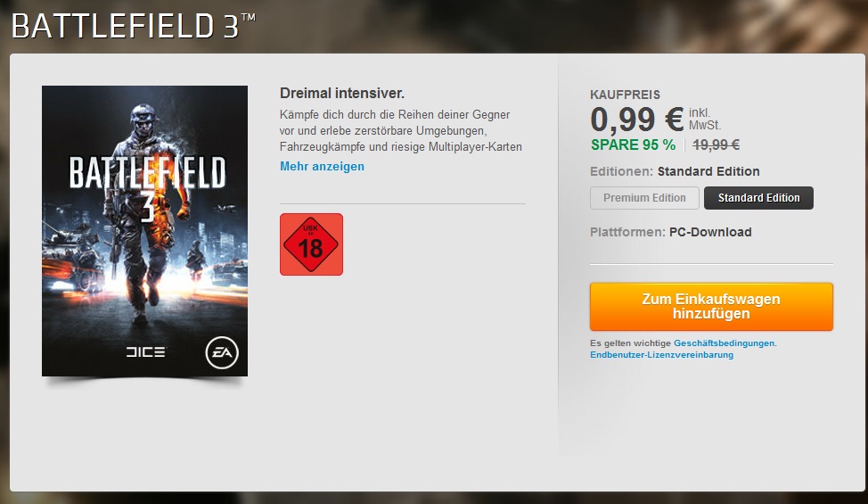Image resolution: width=868 pixels, height=504 pixels.
Task: Click the Editionen: Standard Edition label
Action: point(675,171)
